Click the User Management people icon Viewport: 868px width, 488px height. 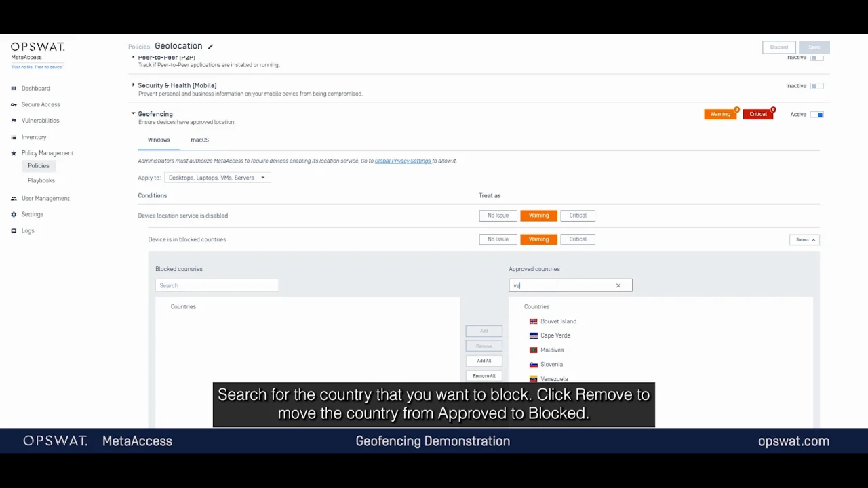(x=14, y=199)
